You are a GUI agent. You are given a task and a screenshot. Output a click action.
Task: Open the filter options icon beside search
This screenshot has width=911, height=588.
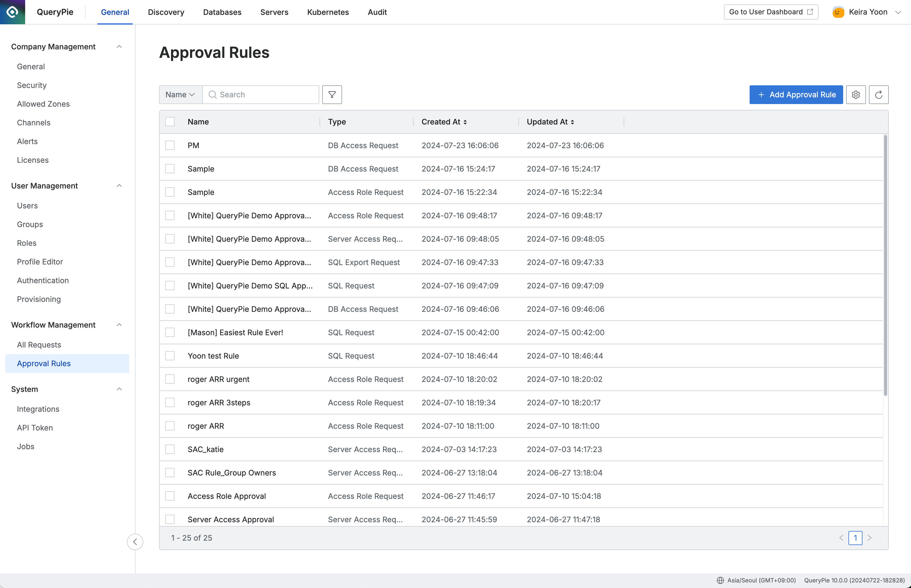pos(332,94)
